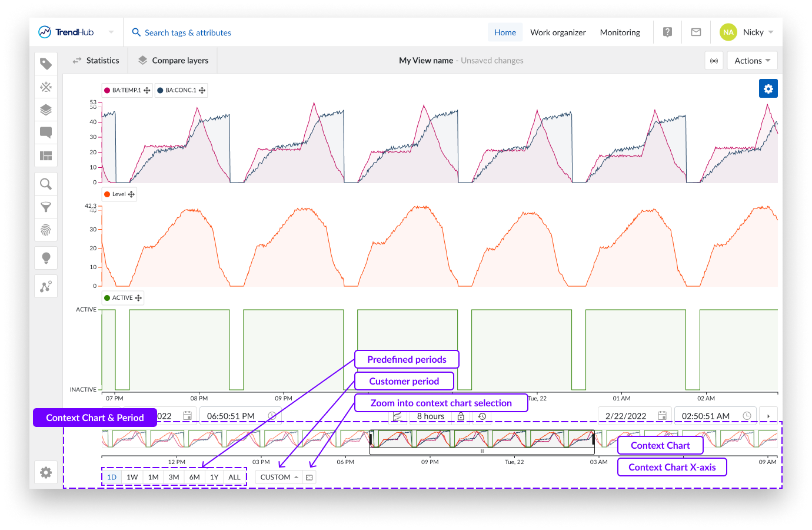This screenshot has height=530, width=812.
Task: Click the Search tags & attributes field
Action: pos(188,33)
